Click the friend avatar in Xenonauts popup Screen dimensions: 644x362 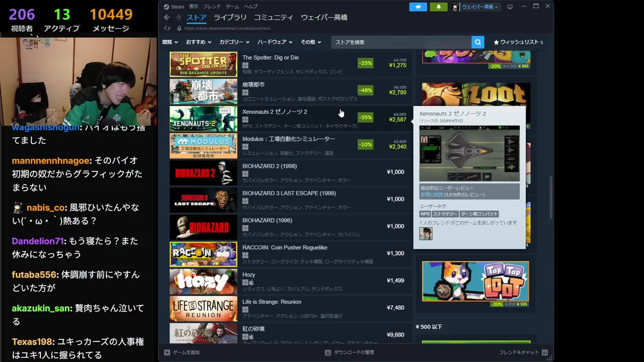pyautogui.click(x=426, y=233)
